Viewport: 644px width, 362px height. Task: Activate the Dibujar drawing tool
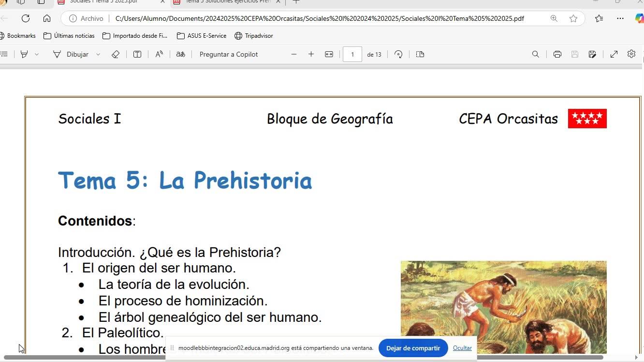(71, 54)
